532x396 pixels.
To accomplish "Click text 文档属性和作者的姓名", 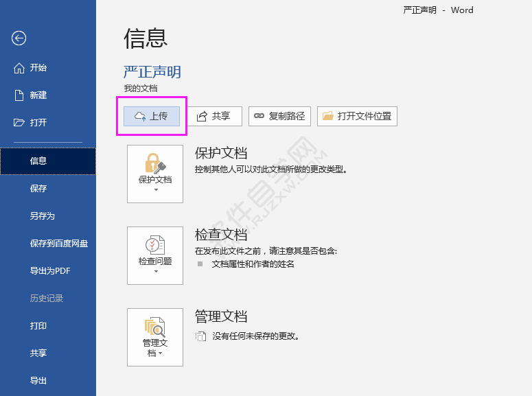I will tap(253, 264).
